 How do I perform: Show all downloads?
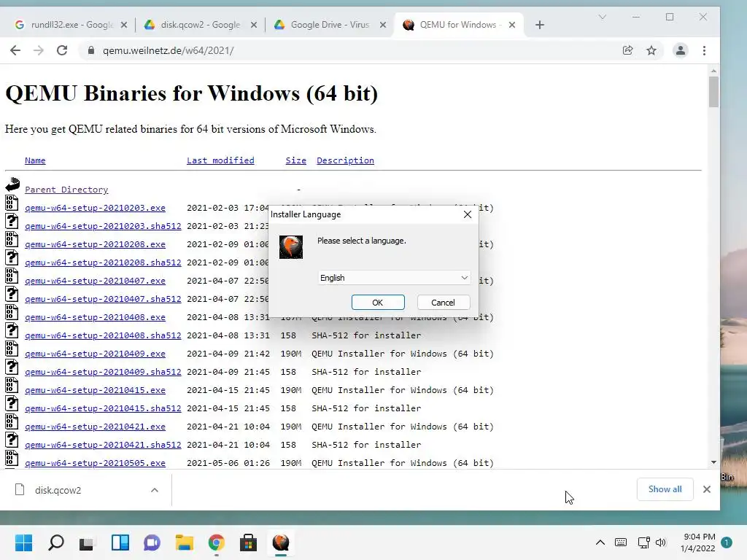click(665, 489)
